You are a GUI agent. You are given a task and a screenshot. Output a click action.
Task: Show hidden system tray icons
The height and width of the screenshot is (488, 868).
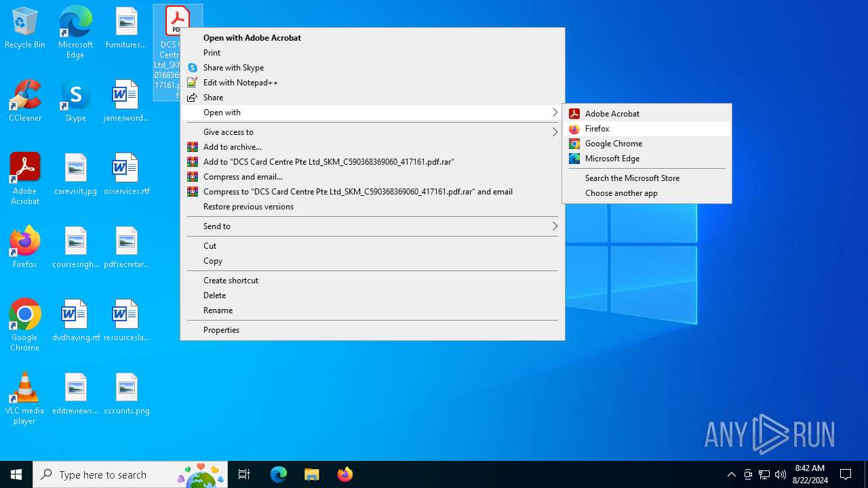click(x=731, y=474)
